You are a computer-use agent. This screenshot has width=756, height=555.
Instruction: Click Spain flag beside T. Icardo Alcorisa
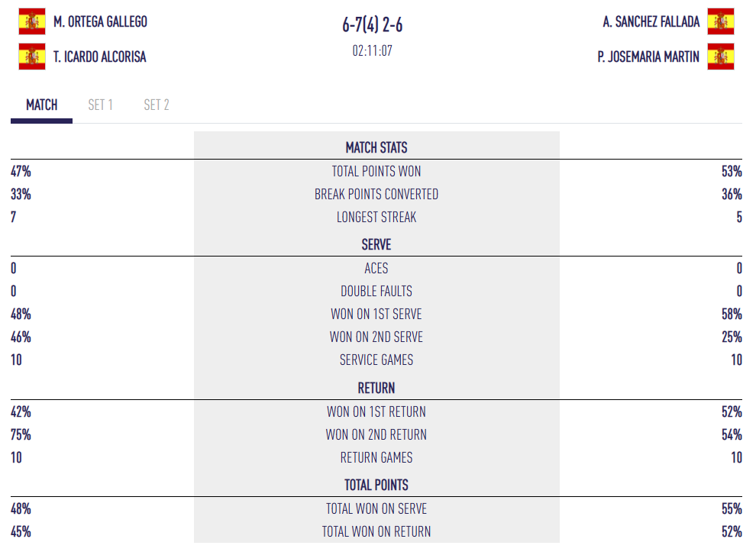(x=32, y=56)
